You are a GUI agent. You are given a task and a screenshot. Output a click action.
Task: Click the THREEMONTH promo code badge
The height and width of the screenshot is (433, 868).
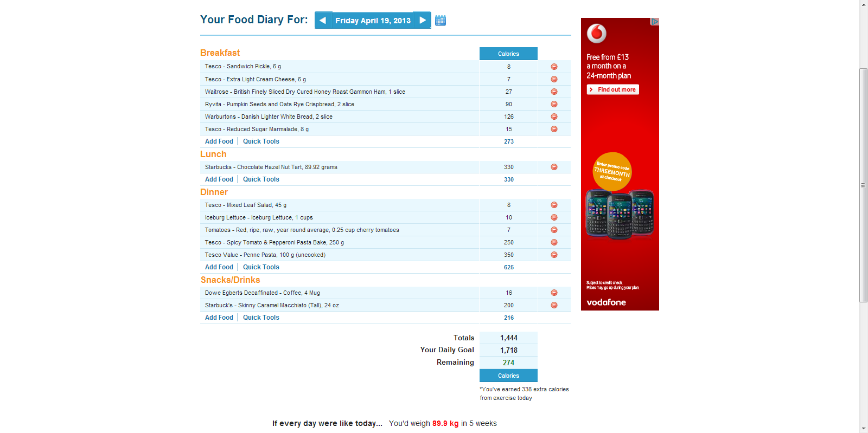tap(612, 171)
